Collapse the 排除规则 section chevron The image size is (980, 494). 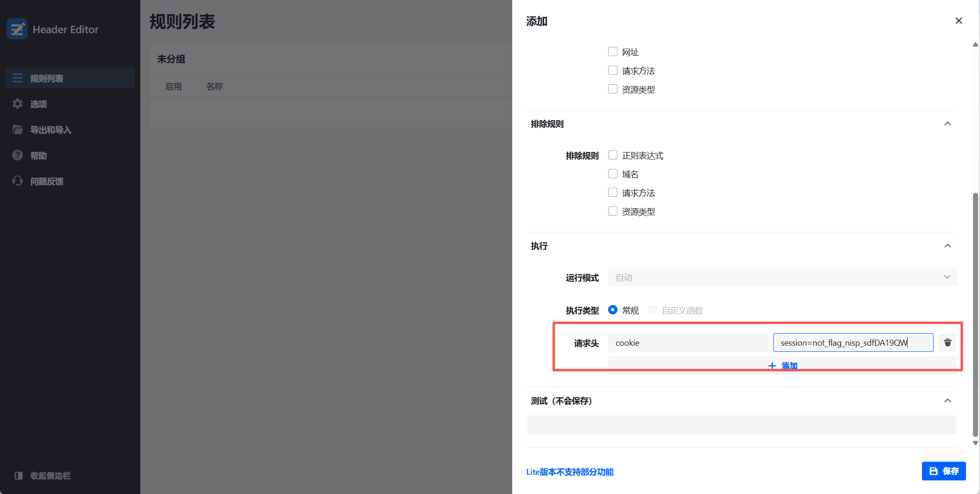(947, 124)
